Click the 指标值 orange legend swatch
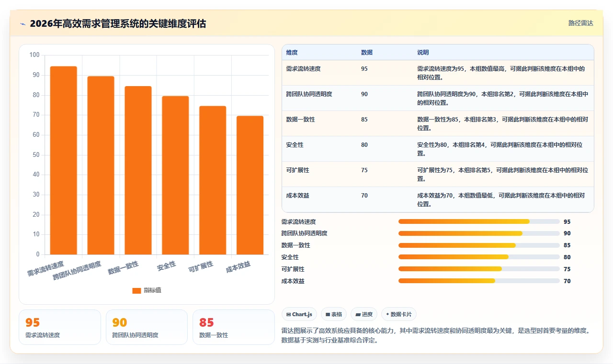Viewport: 613px width, 364px height. (x=136, y=290)
